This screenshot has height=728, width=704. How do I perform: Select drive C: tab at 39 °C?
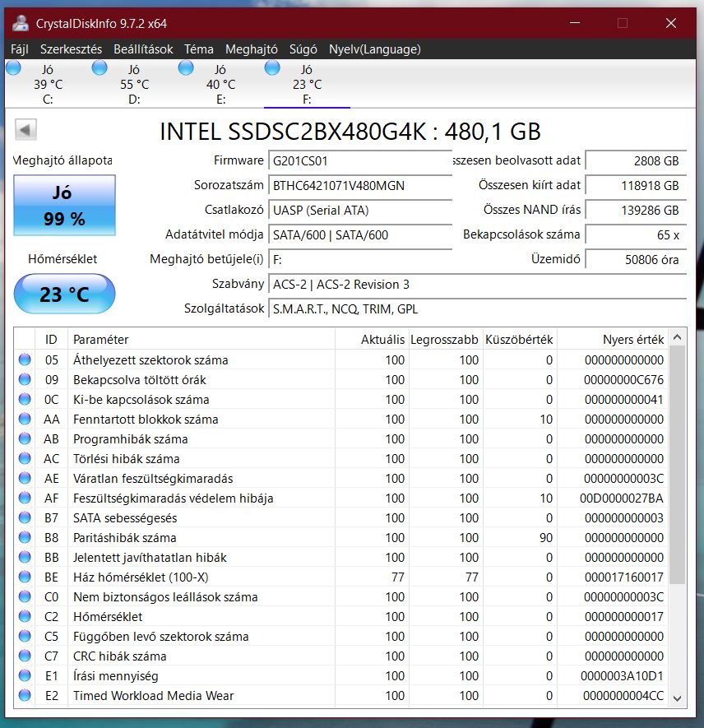(48, 84)
